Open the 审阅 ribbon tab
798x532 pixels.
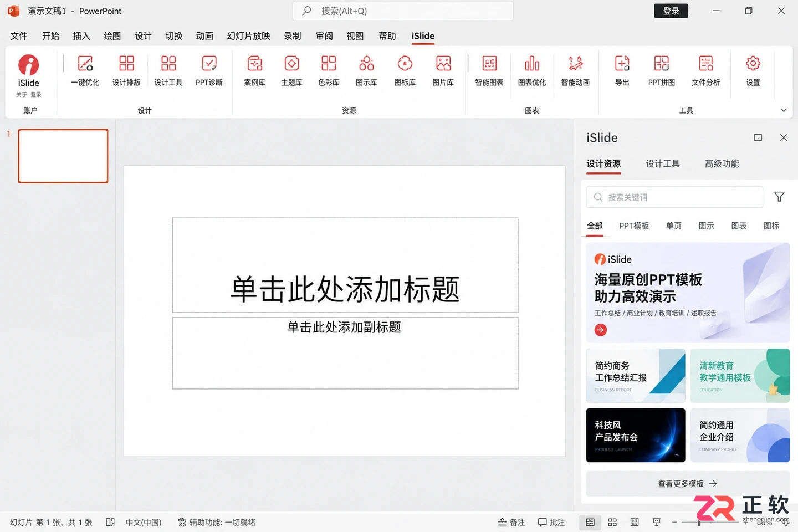tap(324, 36)
